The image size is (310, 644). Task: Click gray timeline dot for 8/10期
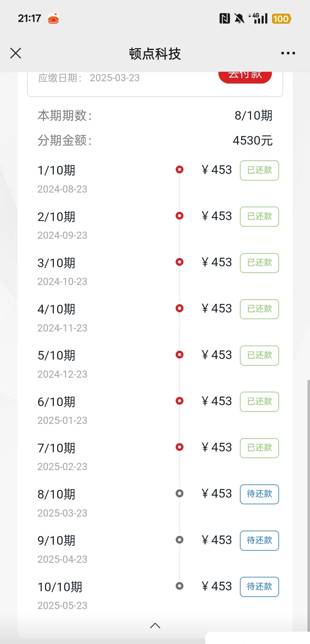[x=179, y=493]
